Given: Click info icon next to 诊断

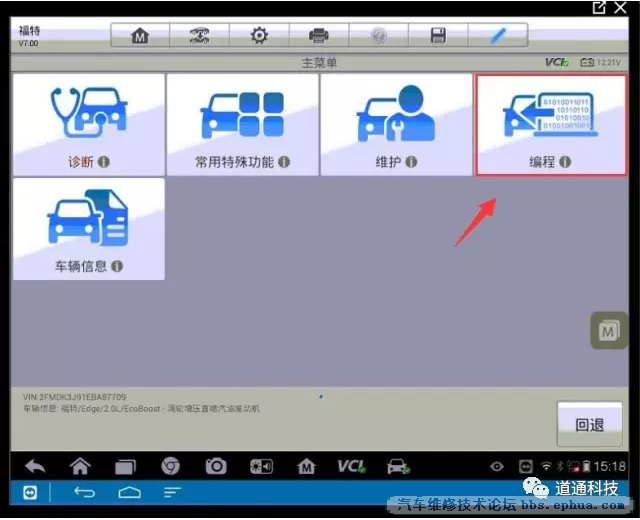Looking at the screenshot, I should (104, 162).
